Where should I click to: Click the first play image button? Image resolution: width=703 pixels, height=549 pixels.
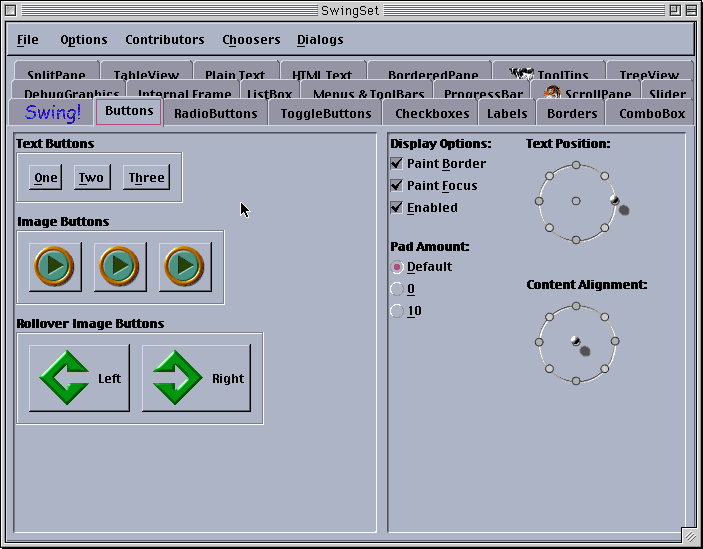pos(54,267)
